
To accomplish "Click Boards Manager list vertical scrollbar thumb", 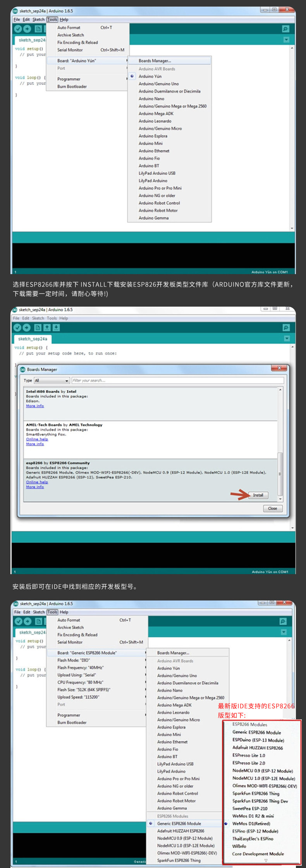I will pyautogui.click(x=280, y=473).
